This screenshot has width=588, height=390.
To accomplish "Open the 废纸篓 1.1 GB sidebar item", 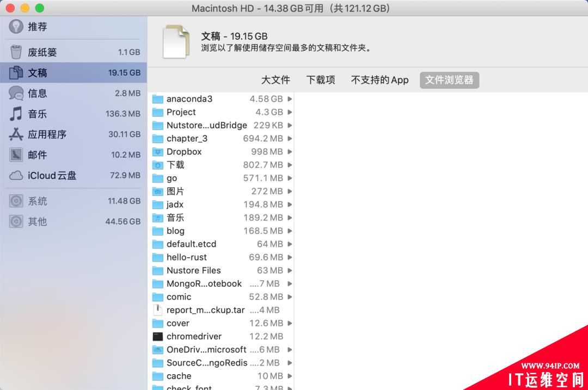I will pyautogui.click(x=73, y=52).
